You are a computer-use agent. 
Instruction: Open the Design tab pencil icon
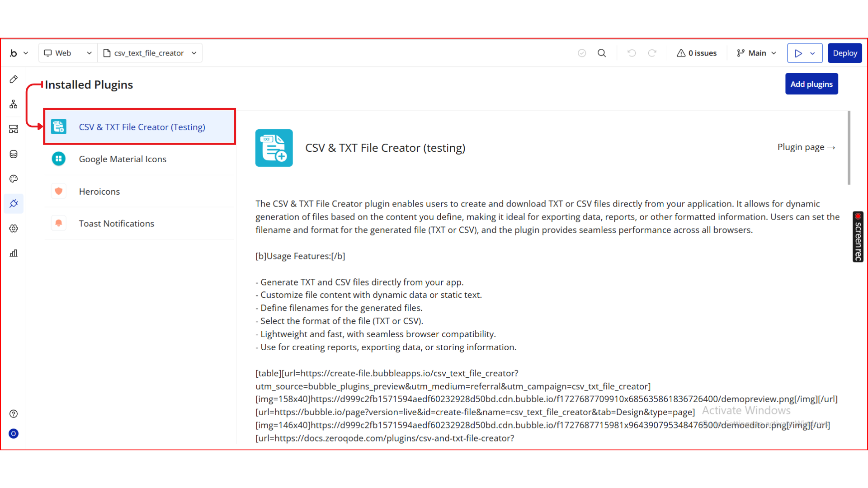[x=14, y=80]
